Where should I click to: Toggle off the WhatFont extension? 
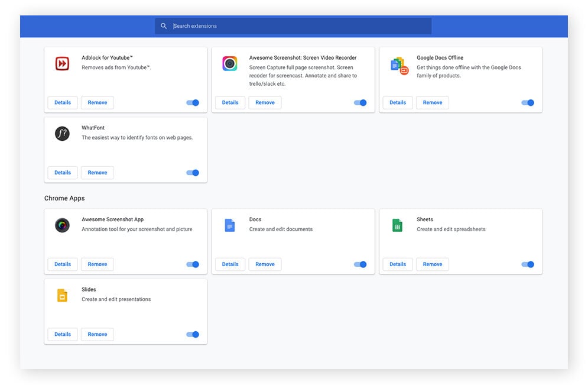tap(192, 172)
